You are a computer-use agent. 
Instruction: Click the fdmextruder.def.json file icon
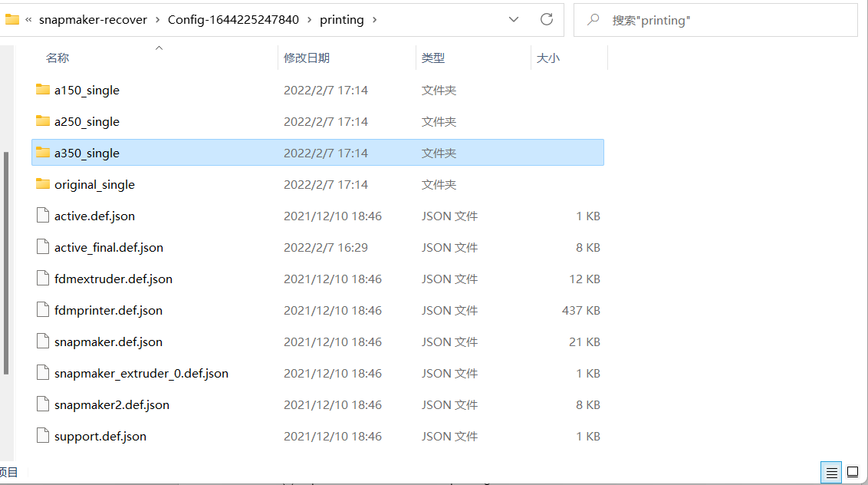[x=43, y=279]
